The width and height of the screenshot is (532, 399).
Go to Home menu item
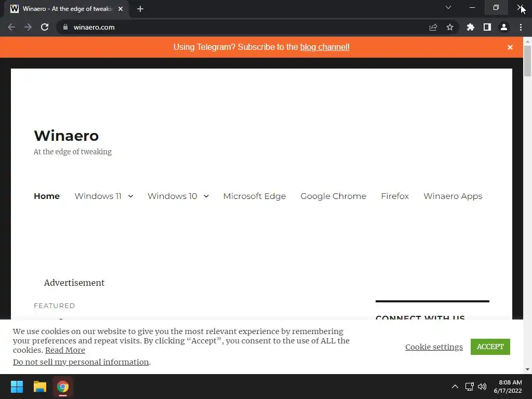click(x=47, y=196)
